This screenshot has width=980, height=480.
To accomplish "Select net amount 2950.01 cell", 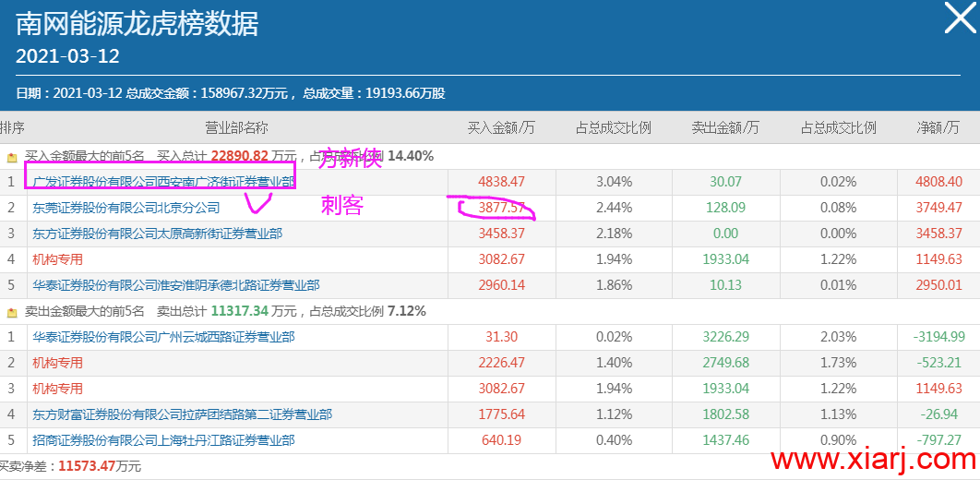I will coord(938,285).
